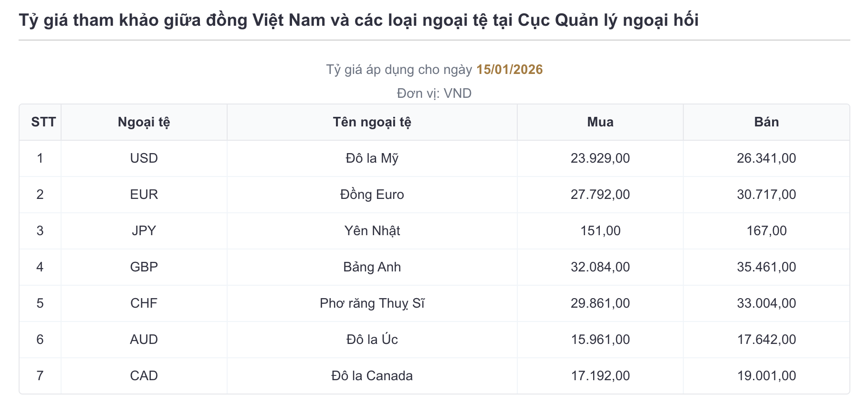868x405 pixels.
Task: Click the page title about reference exchange rates
Action: pyautogui.click(x=358, y=21)
